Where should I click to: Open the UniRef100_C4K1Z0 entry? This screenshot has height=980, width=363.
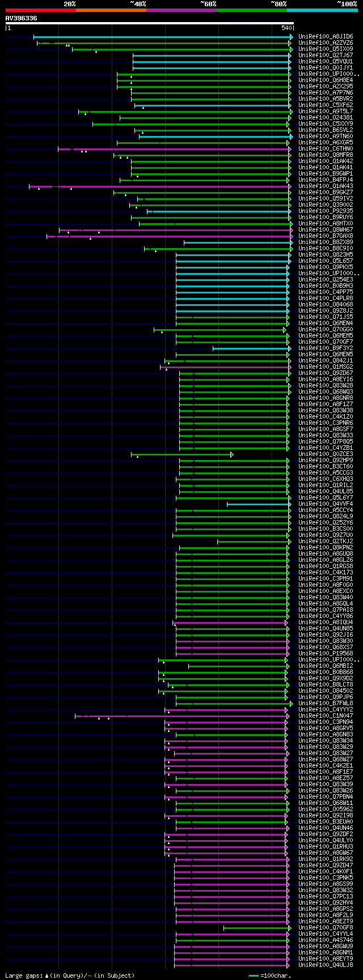326,417
